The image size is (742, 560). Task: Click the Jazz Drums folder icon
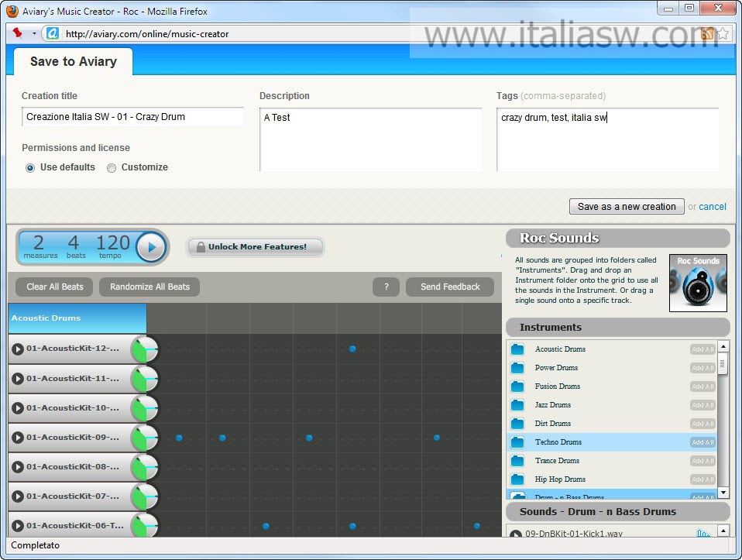(x=517, y=405)
